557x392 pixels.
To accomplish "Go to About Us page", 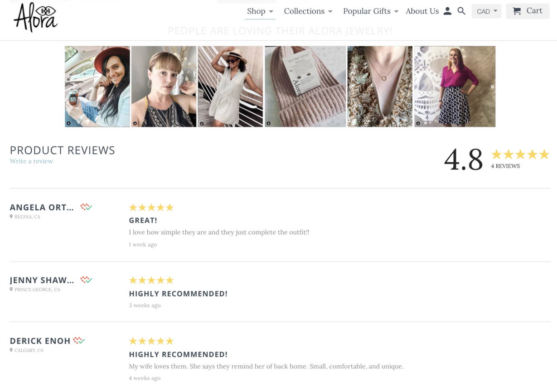I will 422,11.
